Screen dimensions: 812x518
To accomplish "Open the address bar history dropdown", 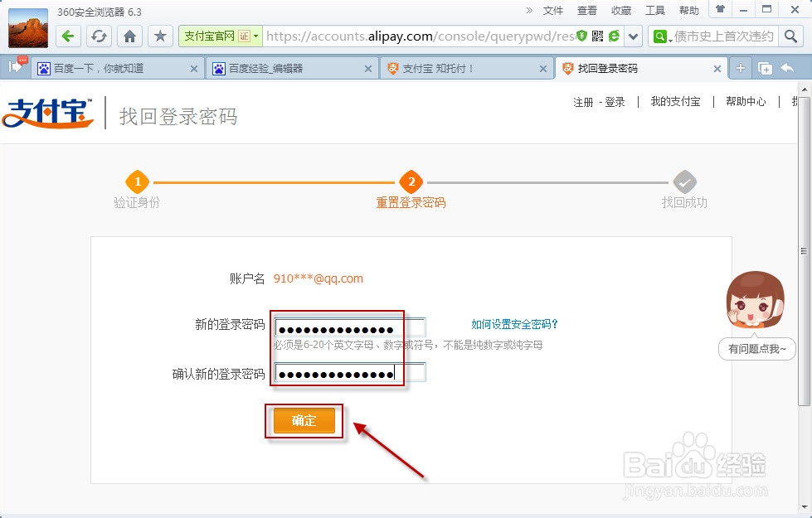I will coord(633,36).
